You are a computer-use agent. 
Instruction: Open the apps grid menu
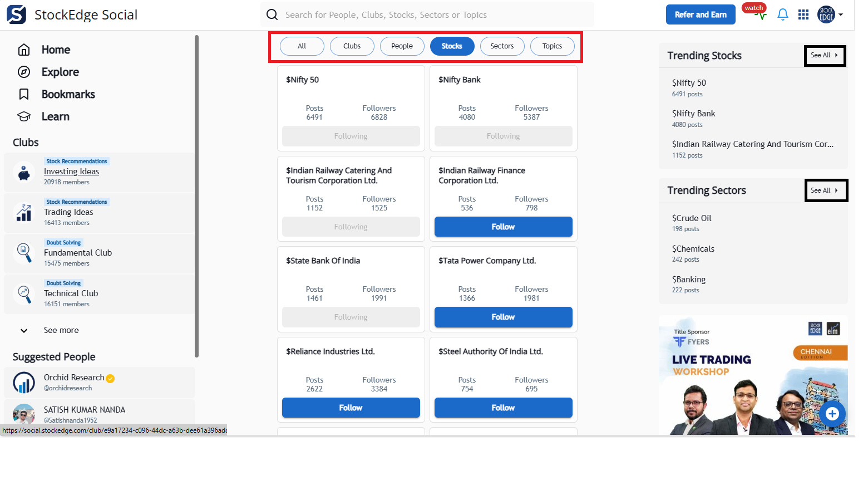coord(803,14)
